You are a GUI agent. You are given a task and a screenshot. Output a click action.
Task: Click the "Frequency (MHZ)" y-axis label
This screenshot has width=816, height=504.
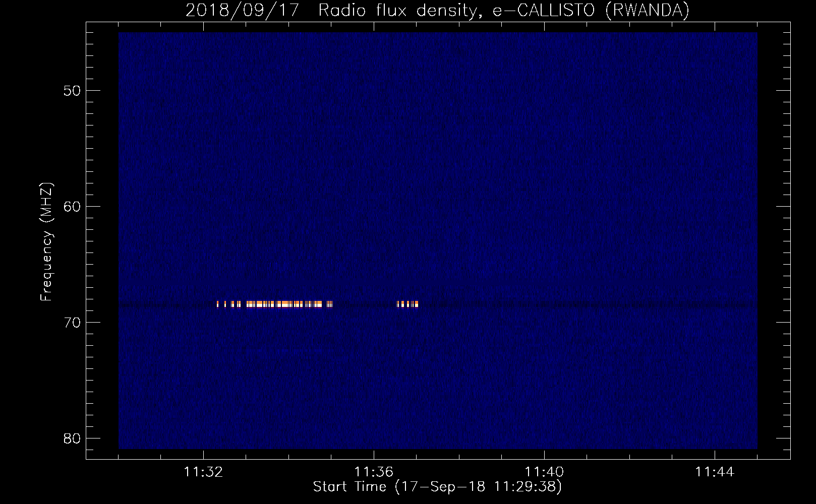coord(46,242)
